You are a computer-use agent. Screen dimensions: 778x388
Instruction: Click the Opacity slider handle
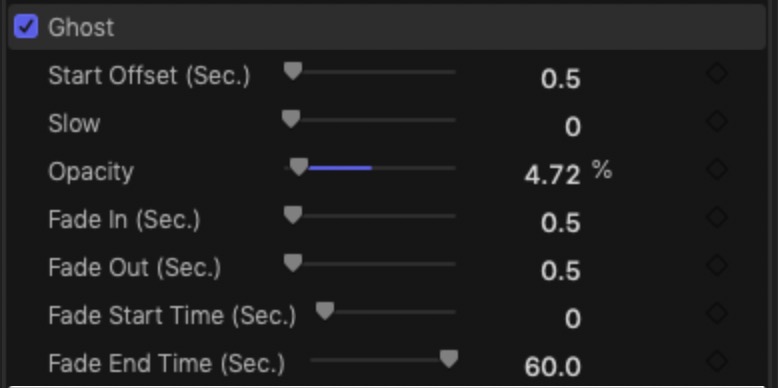click(299, 167)
